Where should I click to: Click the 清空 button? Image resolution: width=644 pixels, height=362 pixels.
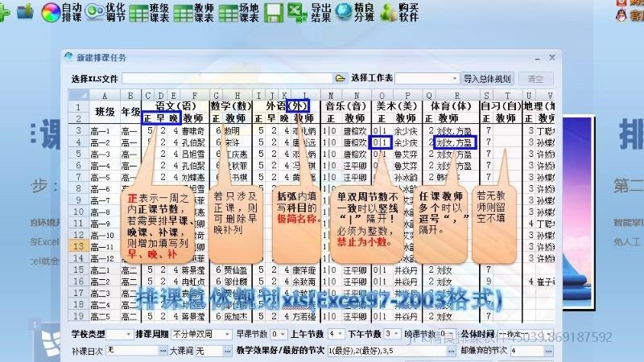point(535,78)
